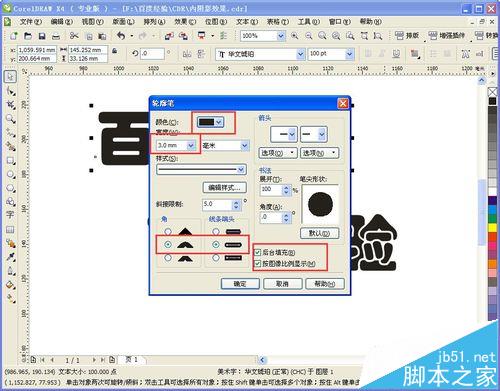Screen dimensions: 500x391
Task: Click the Import icon in the toolbar
Action: 169,36
